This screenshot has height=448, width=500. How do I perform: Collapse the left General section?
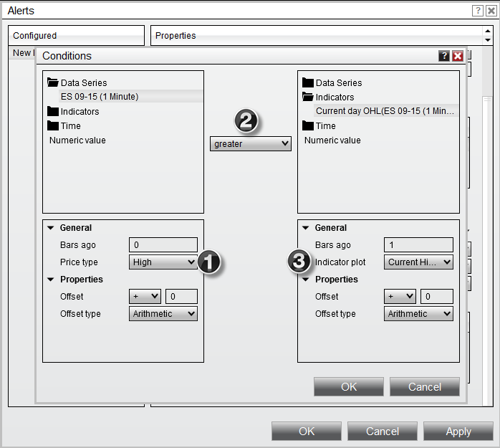point(51,228)
